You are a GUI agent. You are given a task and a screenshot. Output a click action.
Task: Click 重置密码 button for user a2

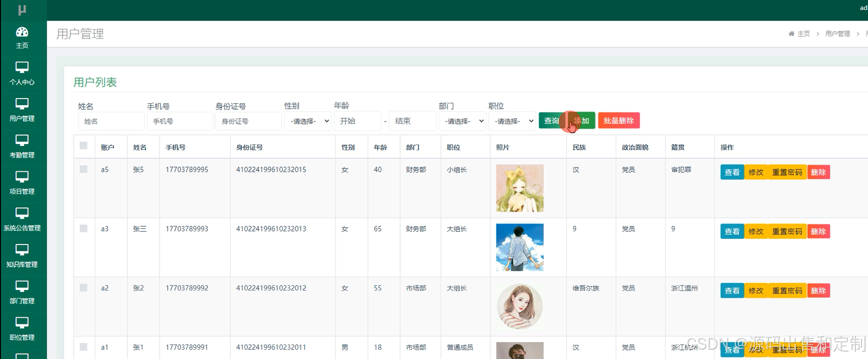[787, 290]
